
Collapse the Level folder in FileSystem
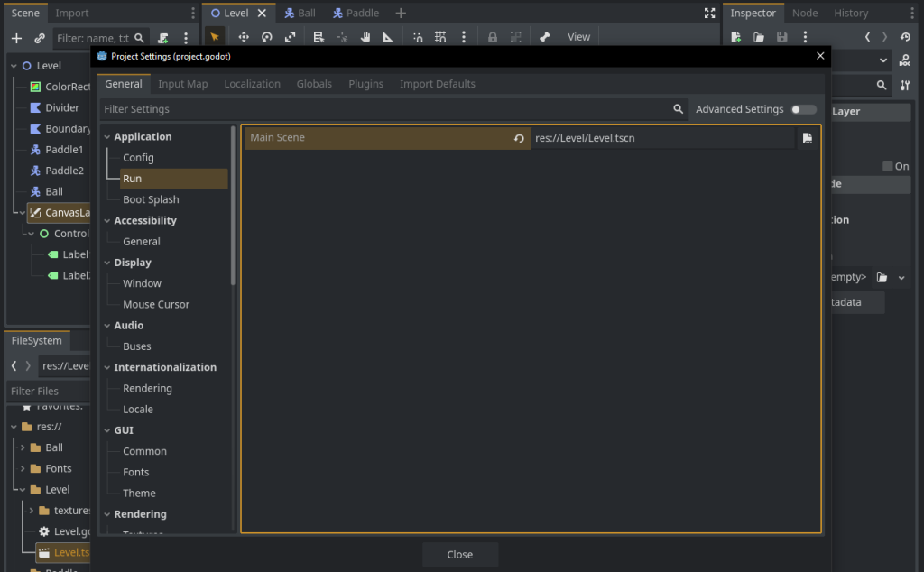[x=23, y=490]
